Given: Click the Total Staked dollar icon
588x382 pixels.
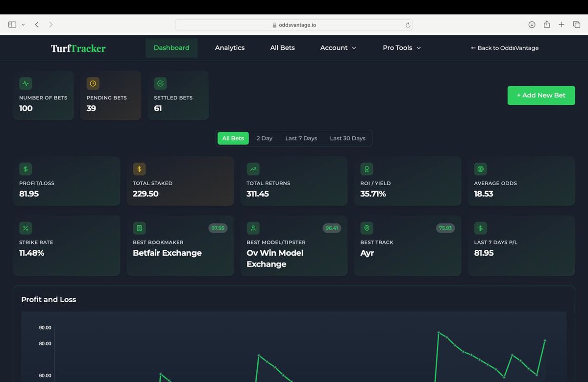Looking at the screenshot, I should pyautogui.click(x=139, y=169).
